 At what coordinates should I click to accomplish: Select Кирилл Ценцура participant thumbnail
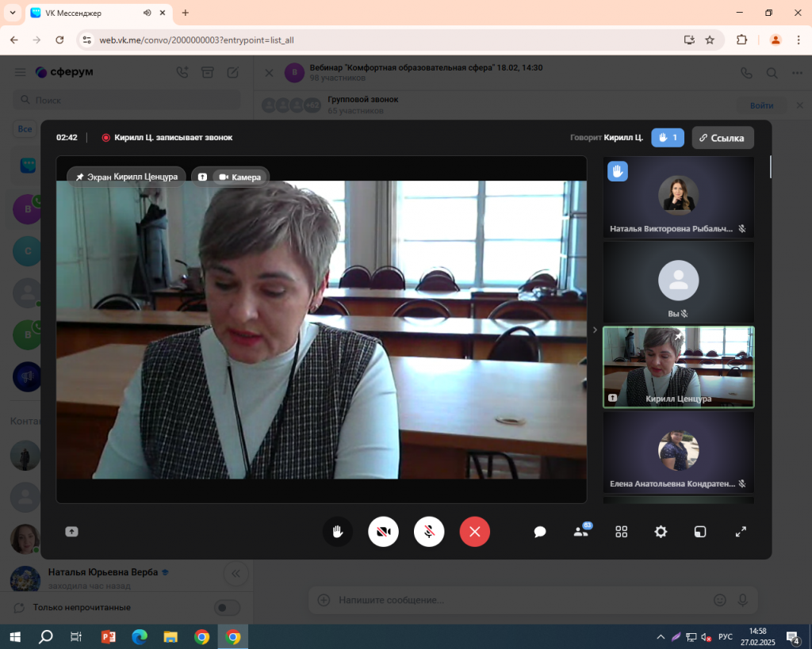[x=678, y=367]
